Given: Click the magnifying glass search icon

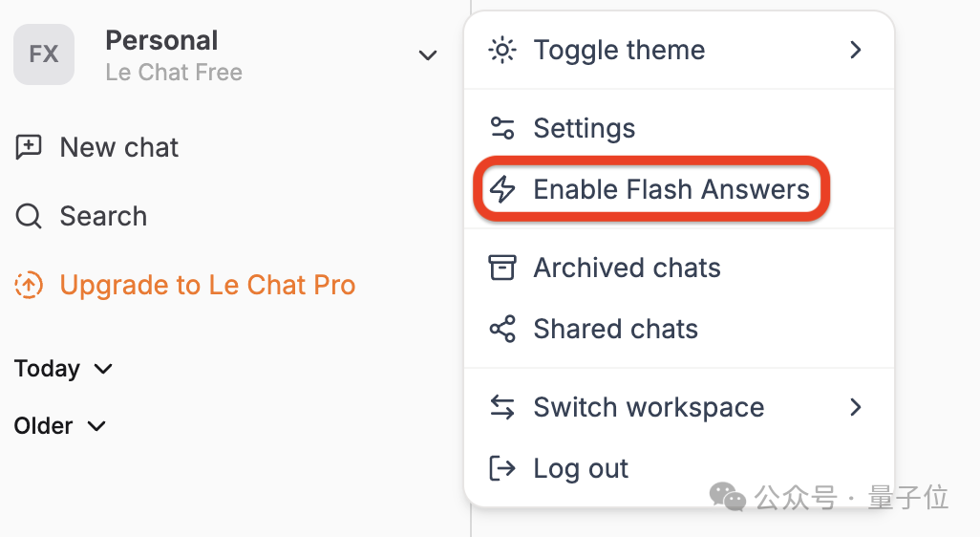Looking at the screenshot, I should pos(28,216).
